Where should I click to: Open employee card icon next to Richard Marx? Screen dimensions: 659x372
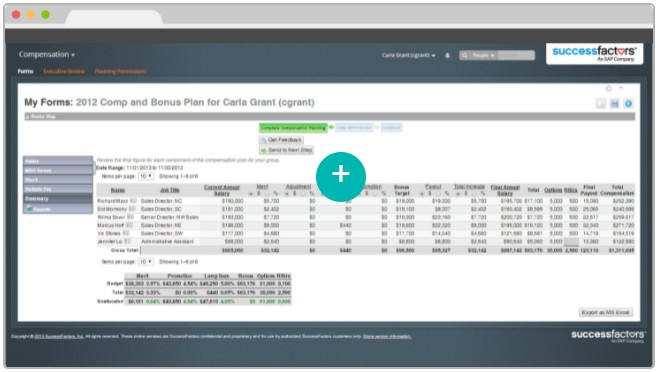(x=133, y=201)
